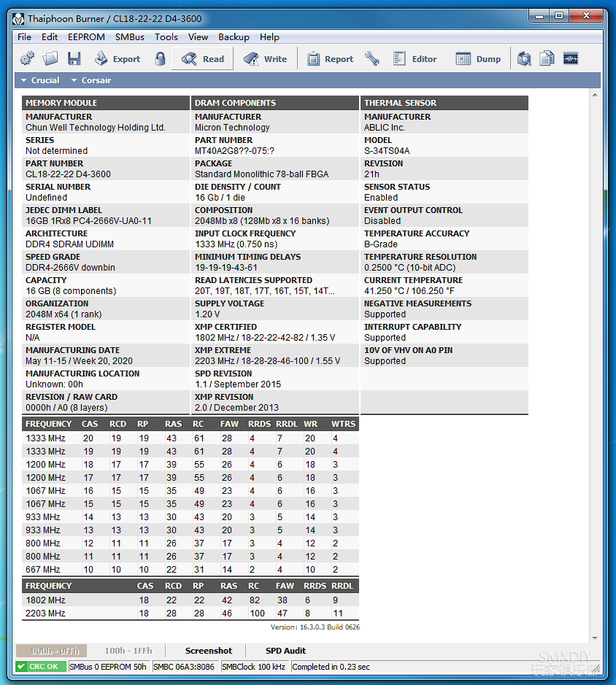The height and width of the screenshot is (685, 616).
Task: Click the scrollbar down arrow
Action: [595, 638]
